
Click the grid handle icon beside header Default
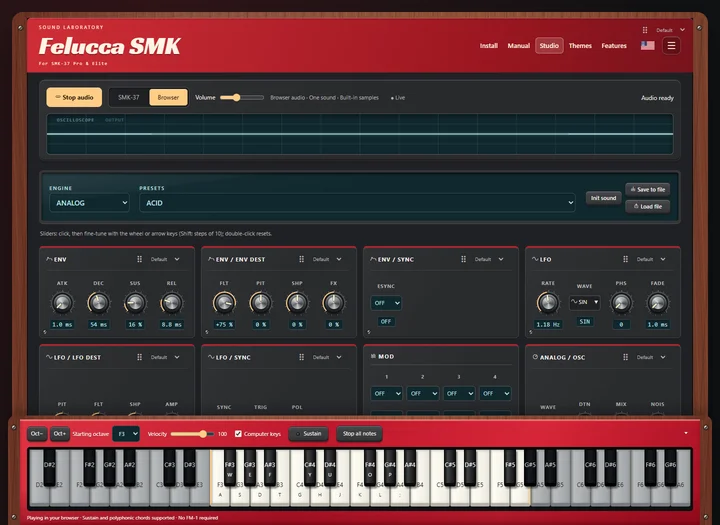[645, 30]
